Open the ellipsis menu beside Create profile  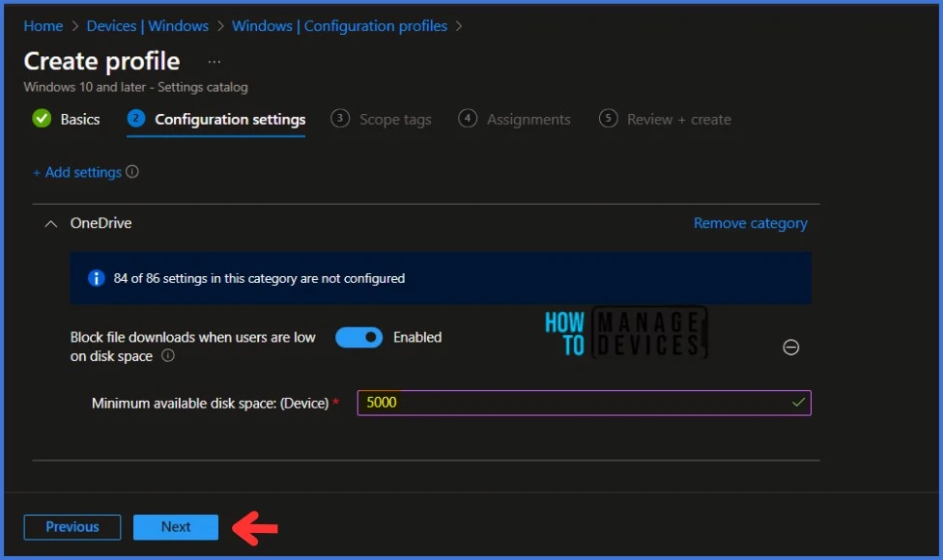point(214,61)
